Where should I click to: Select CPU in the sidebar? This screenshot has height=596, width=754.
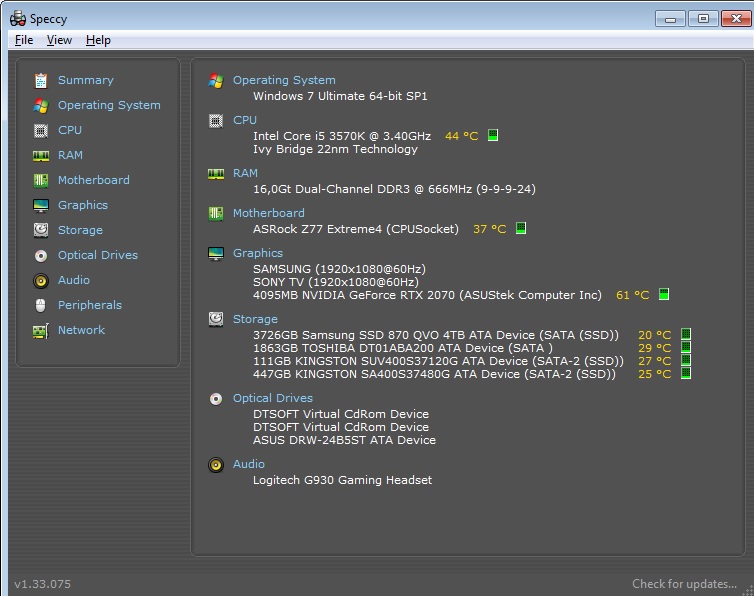tap(70, 130)
